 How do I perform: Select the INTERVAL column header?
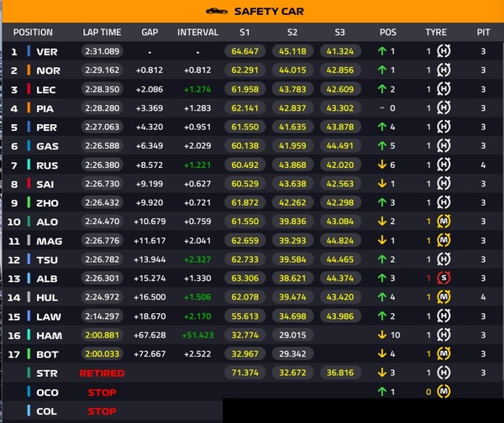click(197, 33)
